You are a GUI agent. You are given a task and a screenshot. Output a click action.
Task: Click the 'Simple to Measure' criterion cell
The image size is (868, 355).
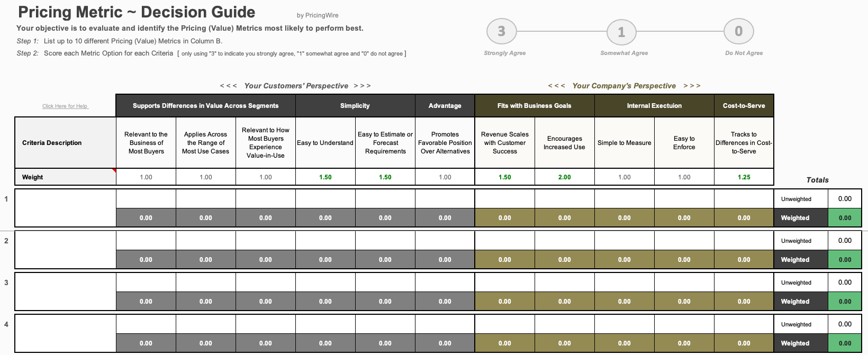click(625, 143)
